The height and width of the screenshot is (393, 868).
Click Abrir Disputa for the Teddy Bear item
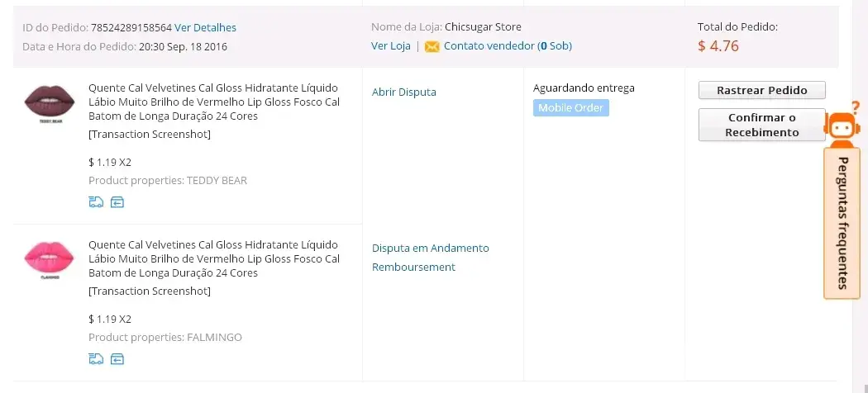(403, 92)
